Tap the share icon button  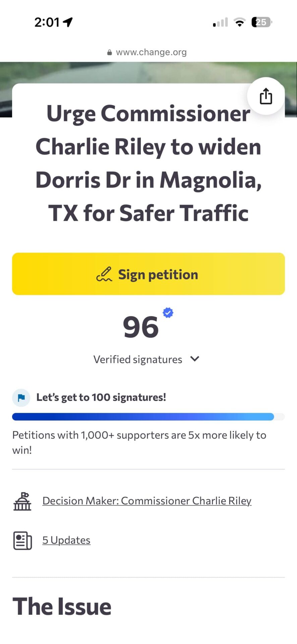pyautogui.click(x=266, y=96)
